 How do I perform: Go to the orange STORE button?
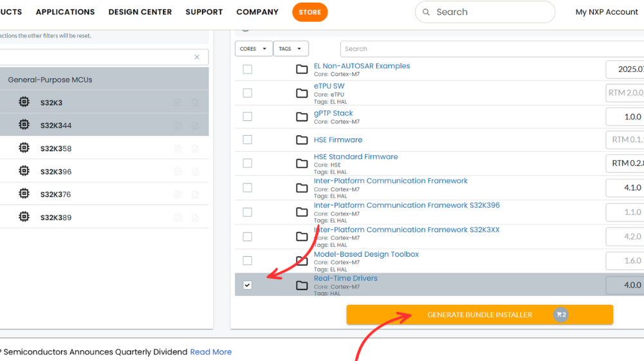tap(310, 12)
